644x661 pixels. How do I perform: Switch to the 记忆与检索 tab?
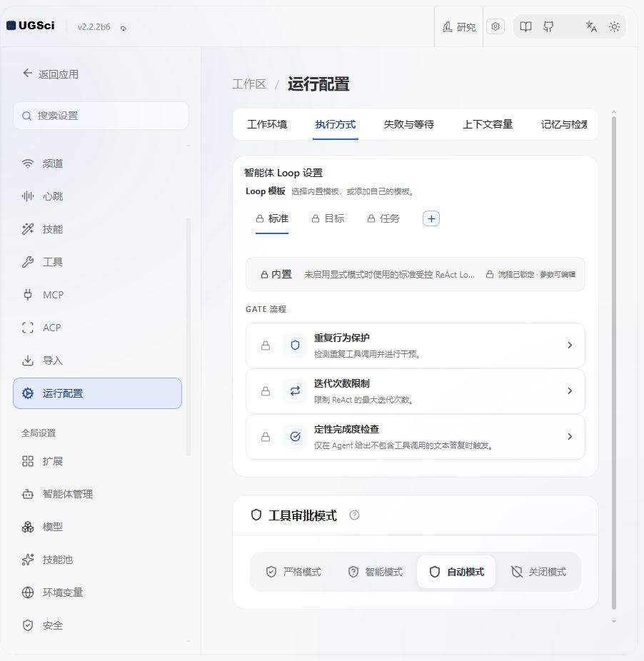(564, 124)
